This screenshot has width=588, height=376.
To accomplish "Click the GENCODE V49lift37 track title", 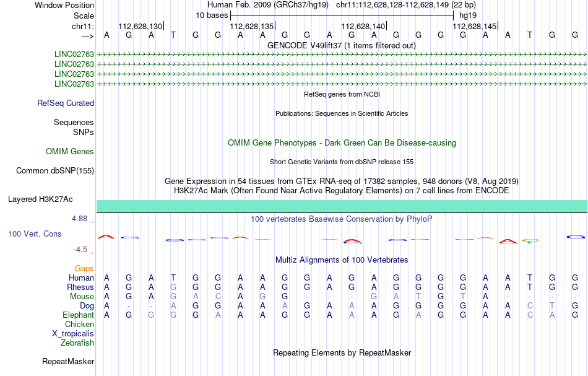I will [x=342, y=46].
